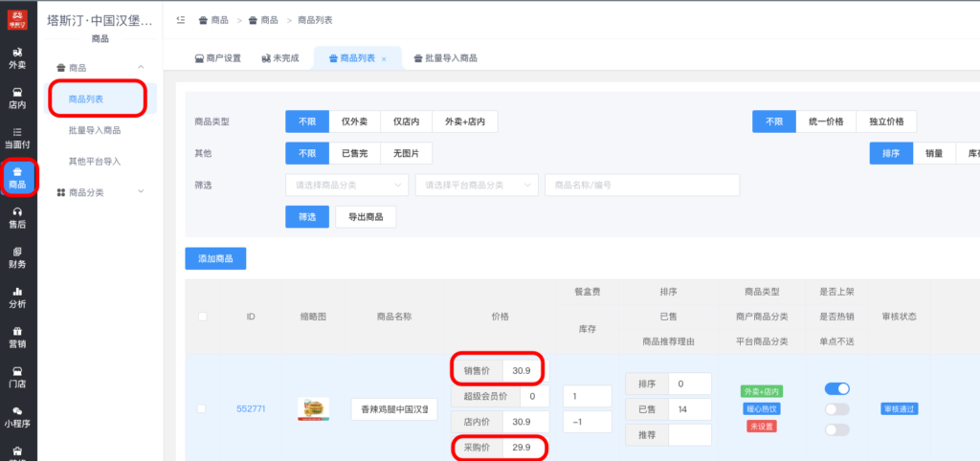
Task: Filter product type by 仅店内
Action: tap(406, 121)
